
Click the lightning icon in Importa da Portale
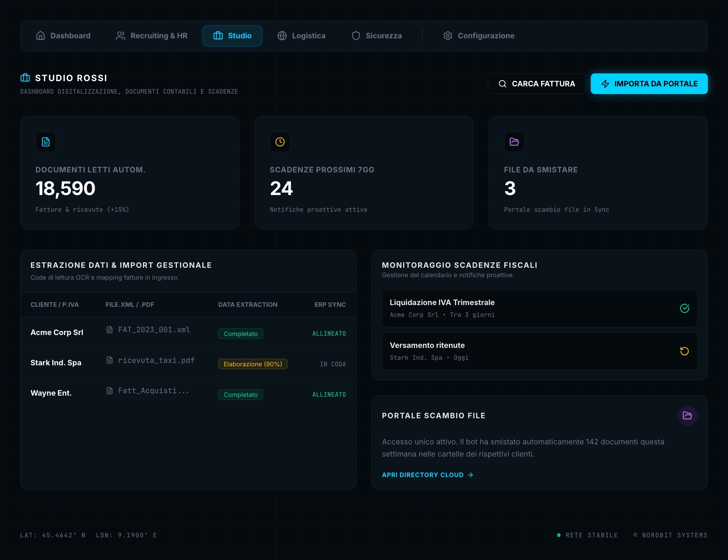[605, 84]
